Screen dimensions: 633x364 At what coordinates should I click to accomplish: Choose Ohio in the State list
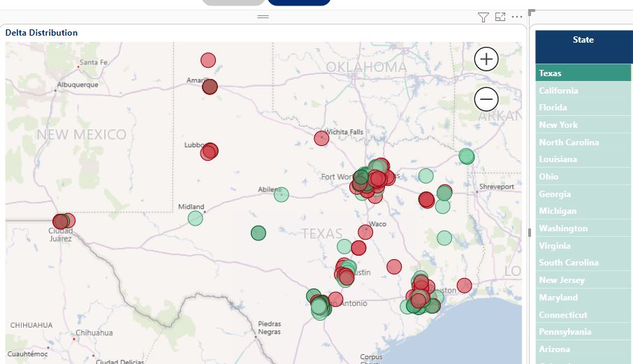(583, 176)
